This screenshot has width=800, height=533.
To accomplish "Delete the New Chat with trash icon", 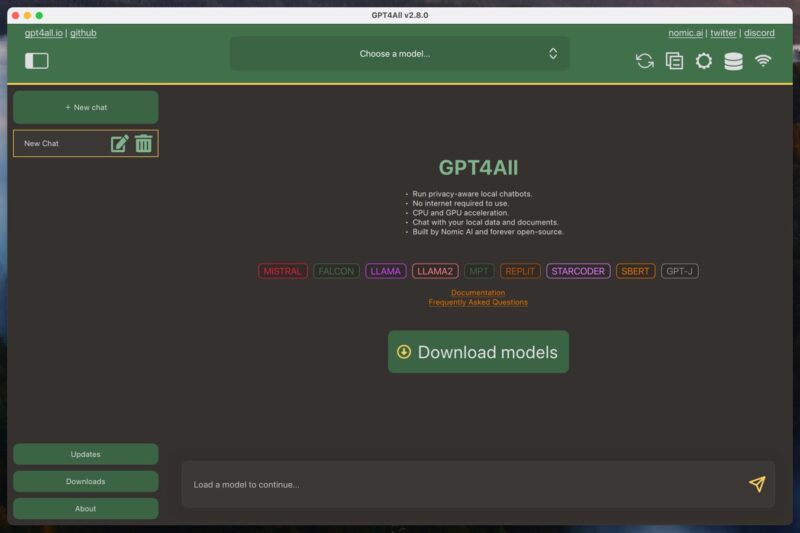I will point(143,143).
